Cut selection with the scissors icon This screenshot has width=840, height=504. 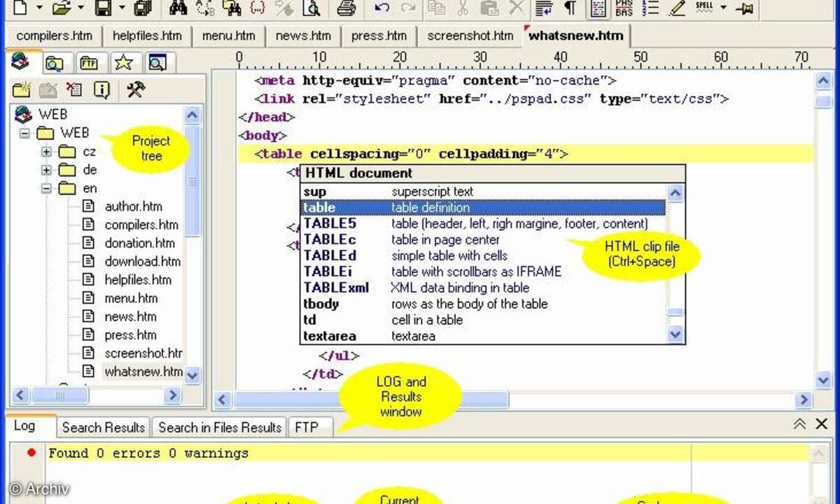coord(463,8)
